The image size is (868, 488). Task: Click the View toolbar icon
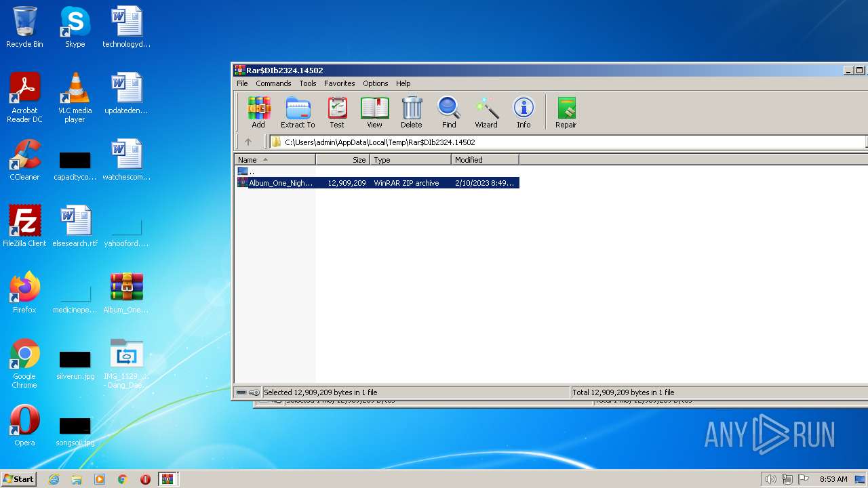pos(374,113)
